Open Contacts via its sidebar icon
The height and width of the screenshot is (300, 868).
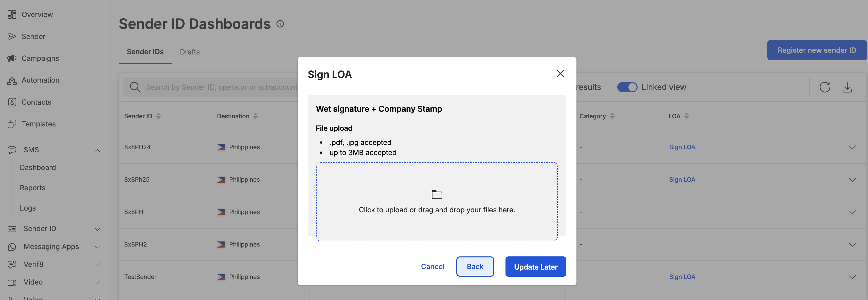pyautogui.click(x=12, y=102)
